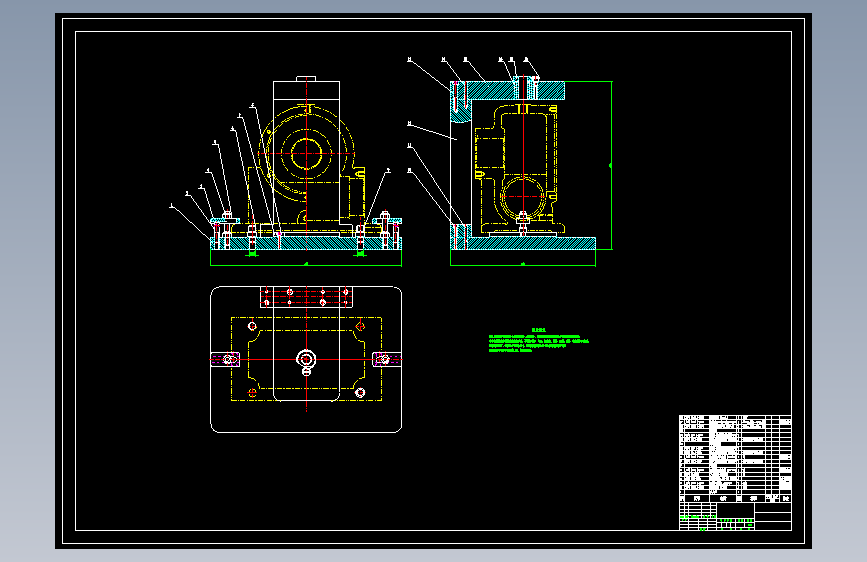Select the tall green height dimension line of side view
Image resolution: width=867 pixels, height=562 pixels.
click(x=611, y=165)
